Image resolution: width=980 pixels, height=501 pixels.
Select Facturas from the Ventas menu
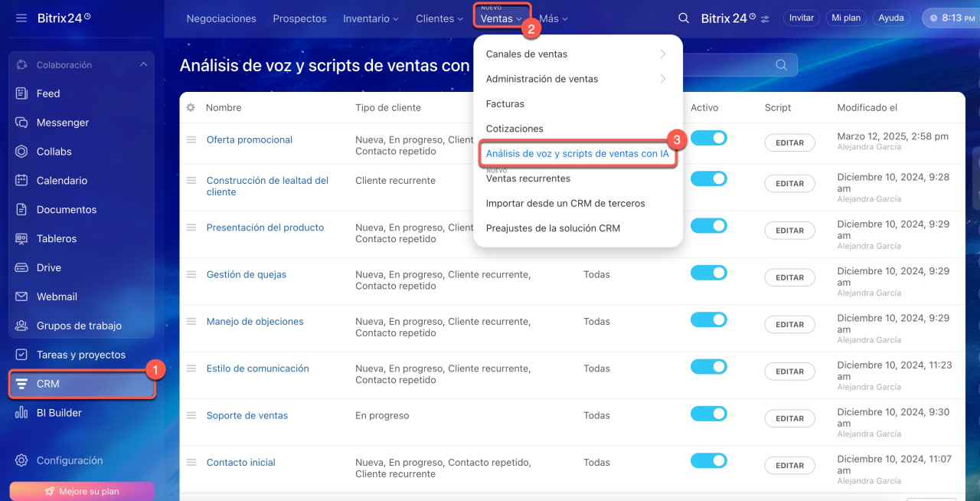click(505, 103)
